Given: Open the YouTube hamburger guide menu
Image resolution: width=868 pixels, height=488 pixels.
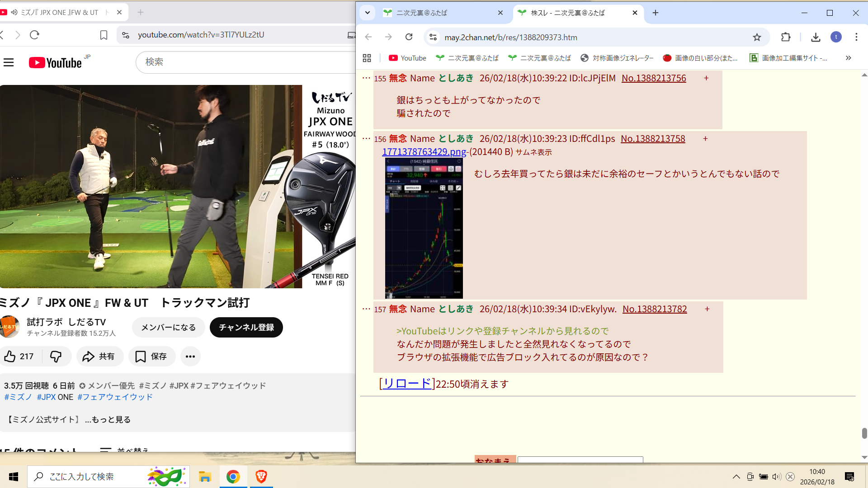Looking at the screenshot, I should click(x=9, y=62).
